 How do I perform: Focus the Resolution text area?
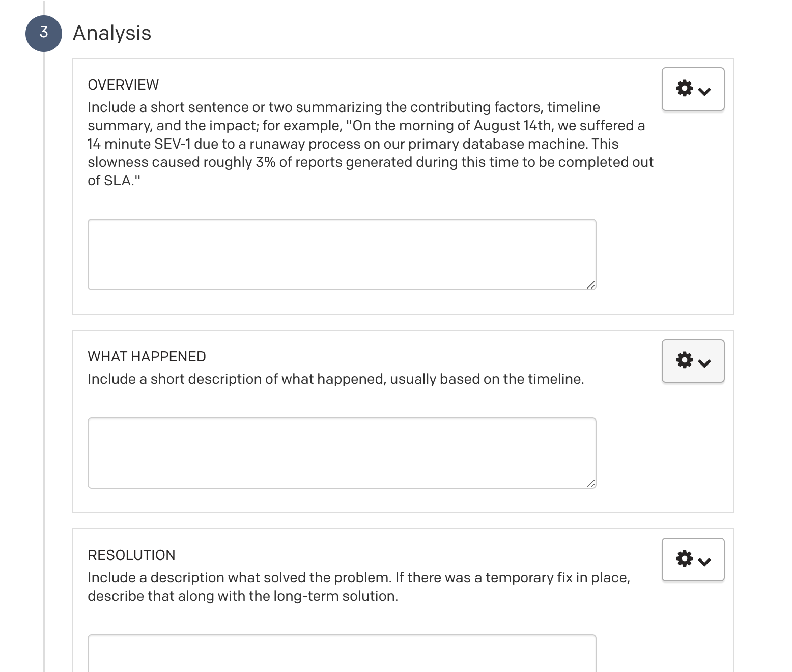[x=342, y=653]
